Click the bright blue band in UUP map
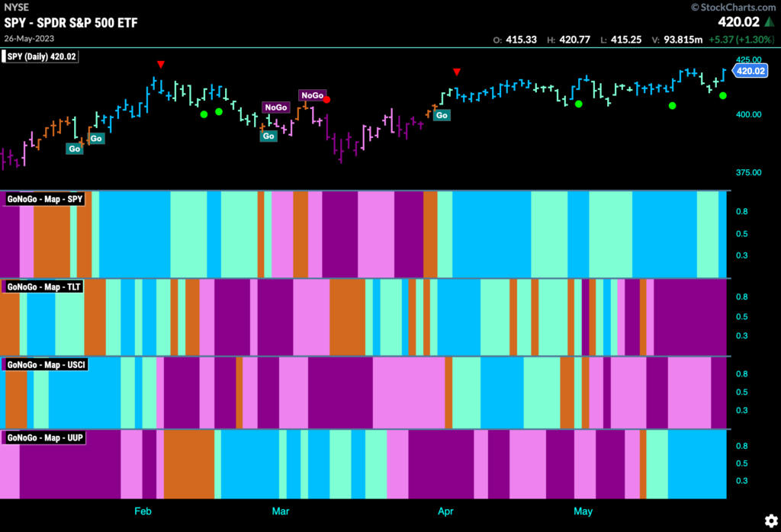781x532 pixels. pyautogui.click(x=697, y=464)
